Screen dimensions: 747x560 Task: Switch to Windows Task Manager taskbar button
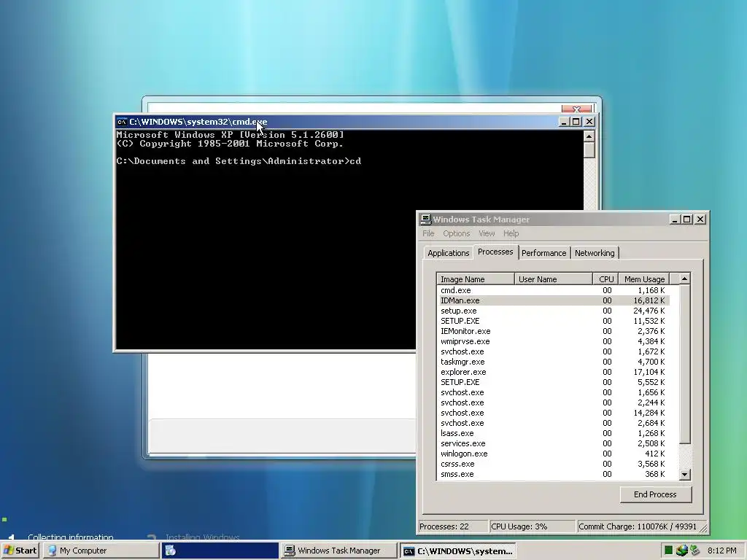[x=338, y=551]
